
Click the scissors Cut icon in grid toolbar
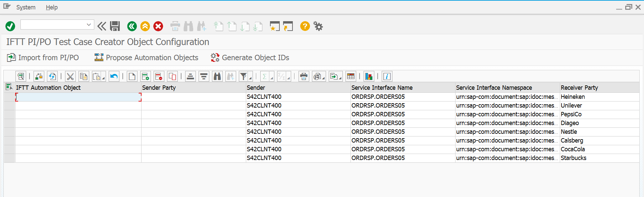pyautogui.click(x=70, y=77)
